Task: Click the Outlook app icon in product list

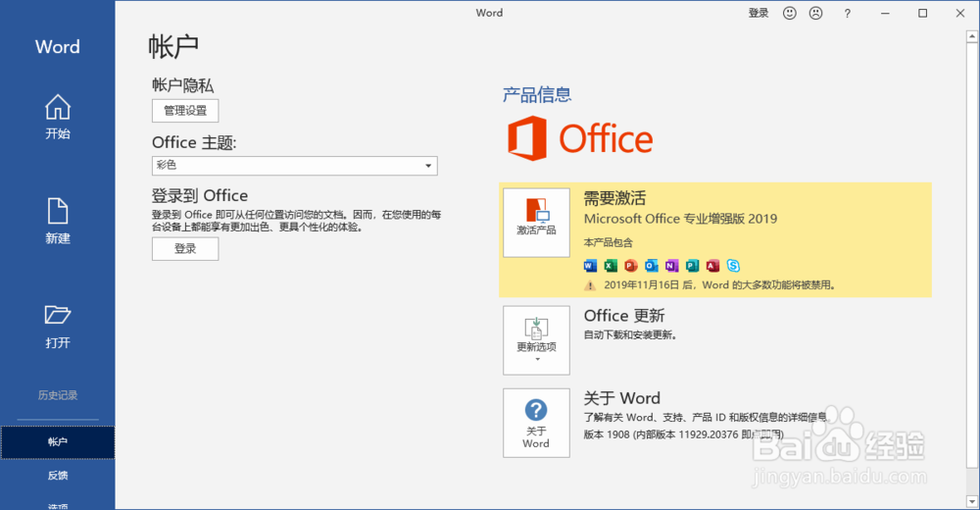Action: (x=652, y=266)
